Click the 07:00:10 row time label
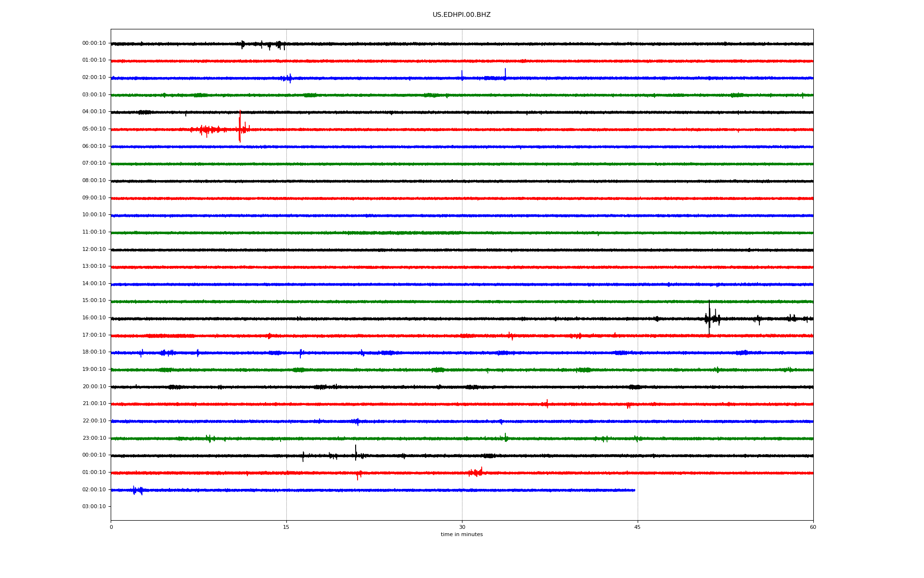924x578 pixels. (94, 163)
